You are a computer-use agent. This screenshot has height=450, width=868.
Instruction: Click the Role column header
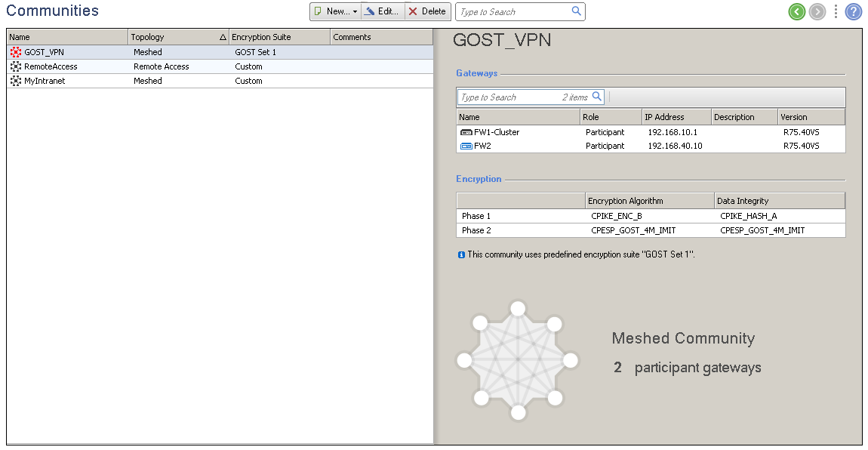click(611, 117)
